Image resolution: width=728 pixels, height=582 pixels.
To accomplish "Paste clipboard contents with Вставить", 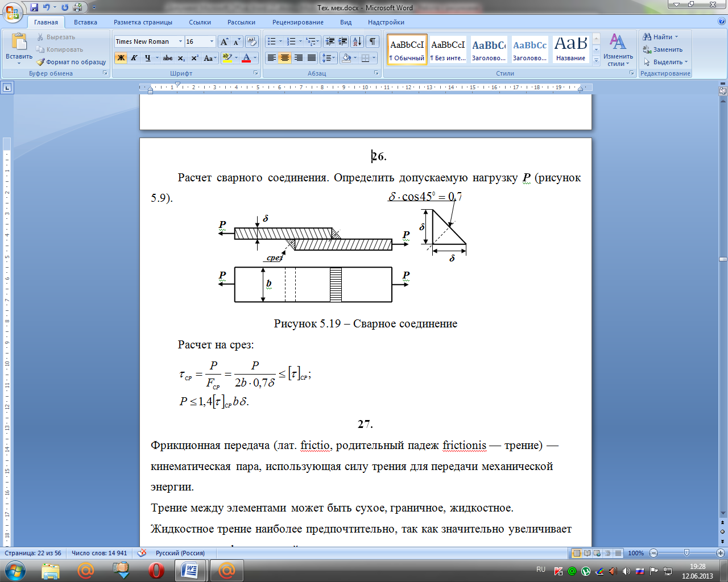I will click(19, 48).
